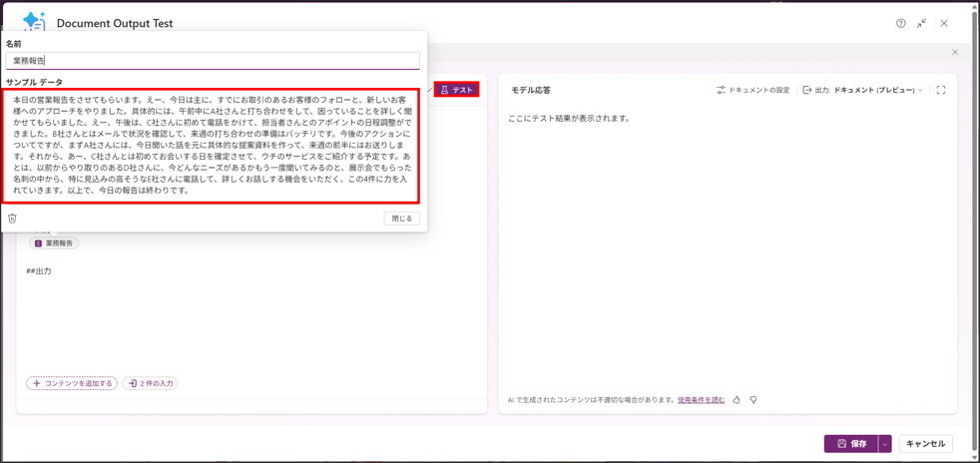Open the 2 件の入力 inputs list
The height and width of the screenshot is (463, 980).
(x=150, y=383)
